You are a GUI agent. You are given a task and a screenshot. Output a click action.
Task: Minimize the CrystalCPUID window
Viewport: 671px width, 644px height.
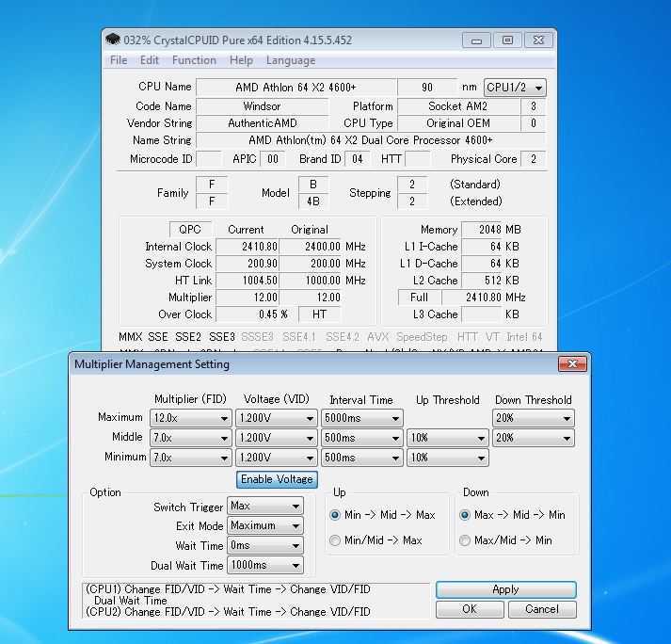pos(476,40)
